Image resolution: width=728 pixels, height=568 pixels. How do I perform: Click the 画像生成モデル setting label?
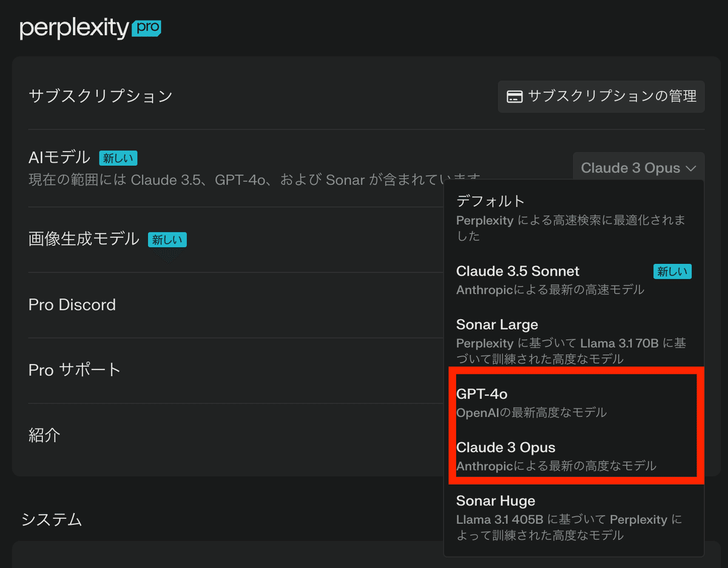[84, 239]
